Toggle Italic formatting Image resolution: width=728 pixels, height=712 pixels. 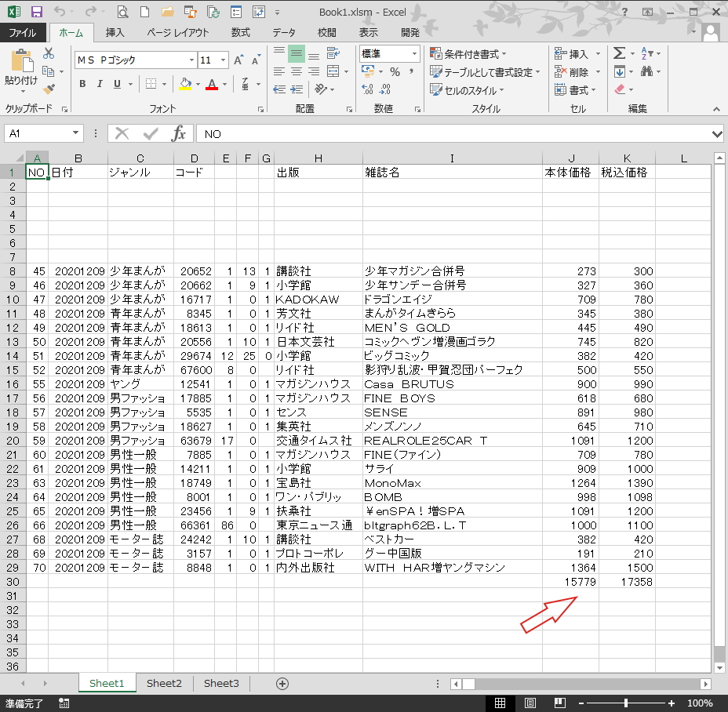[x=100, y=84]
